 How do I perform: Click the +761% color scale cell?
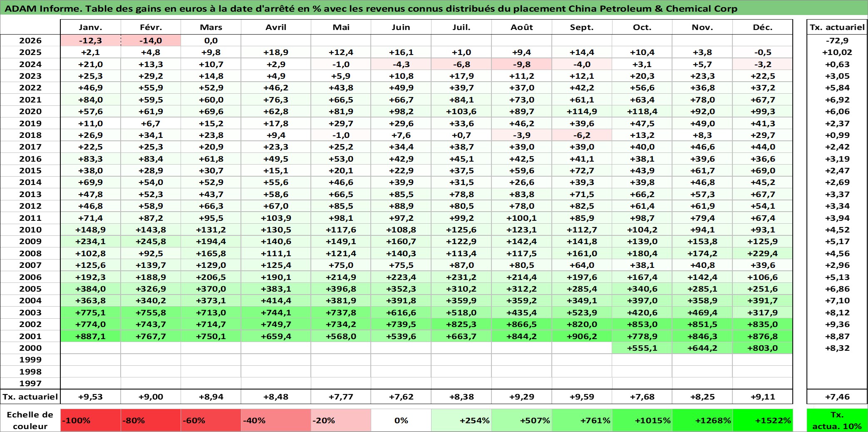tap(582, 420)
